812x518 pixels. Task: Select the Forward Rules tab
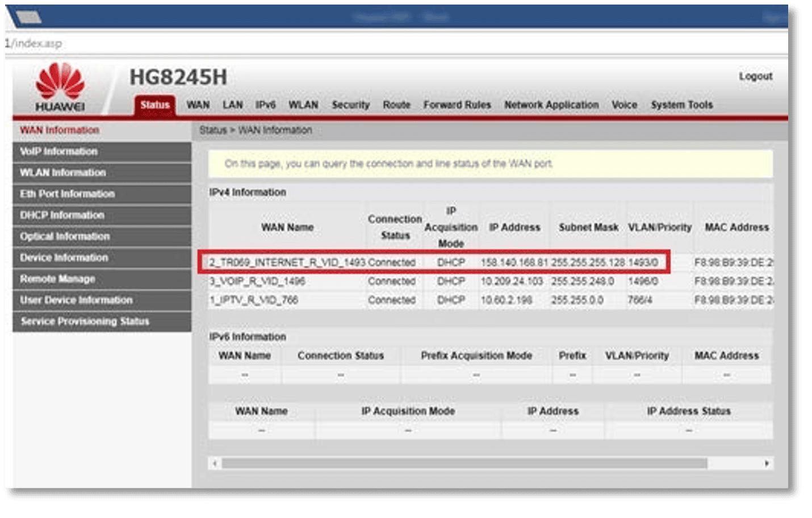point(457,105)
